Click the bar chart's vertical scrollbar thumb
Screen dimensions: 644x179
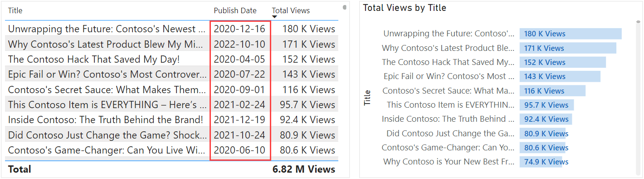[639, 21]
